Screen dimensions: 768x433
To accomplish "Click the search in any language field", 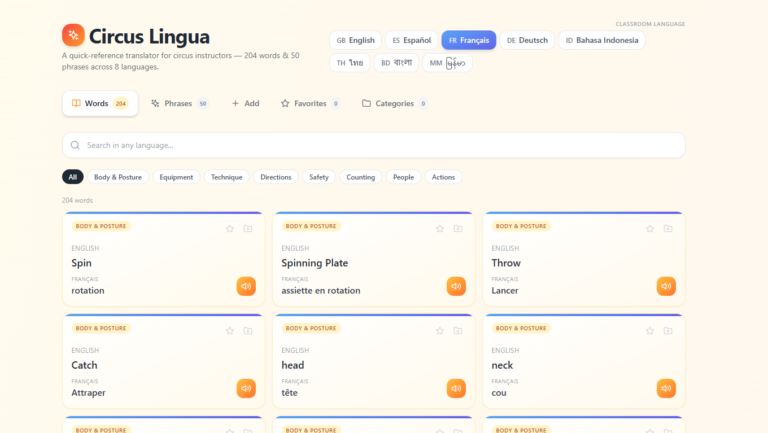I will point(374,145).
